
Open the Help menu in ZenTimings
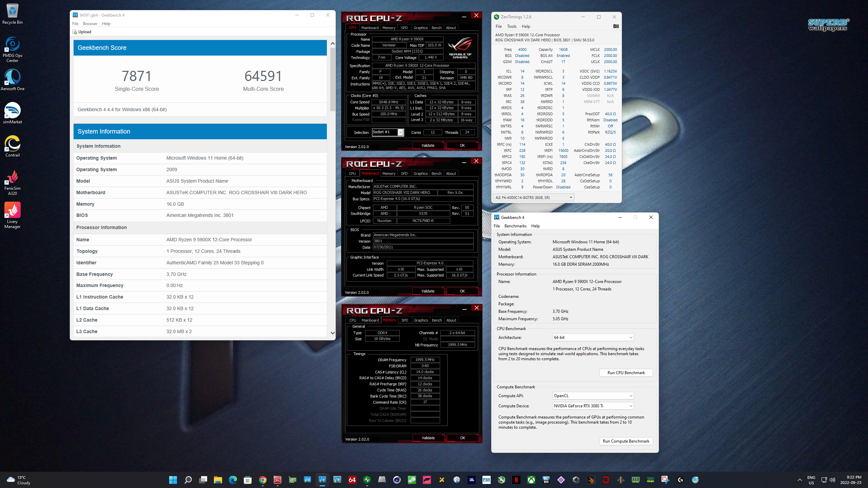pos(526,26)
